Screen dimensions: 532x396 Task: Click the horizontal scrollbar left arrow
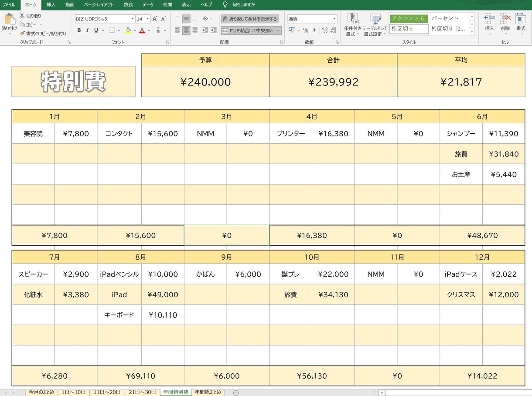(382, 393)
